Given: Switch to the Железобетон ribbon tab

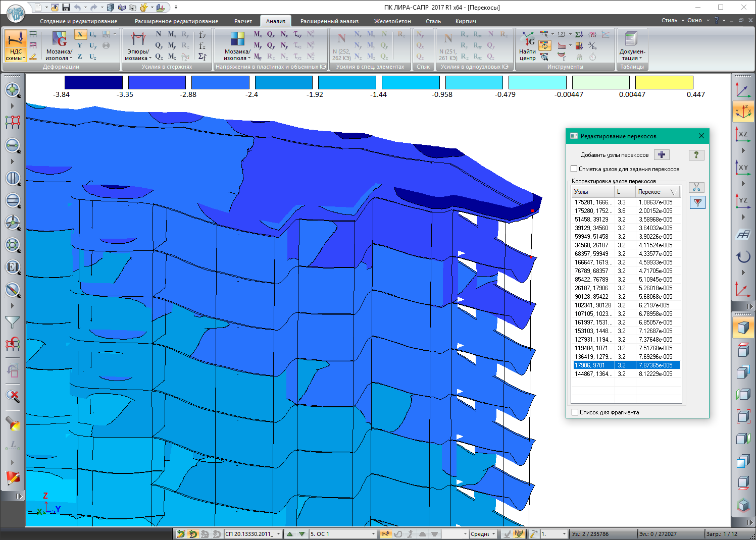Looking at the screenshot, I should pos(392,21).
